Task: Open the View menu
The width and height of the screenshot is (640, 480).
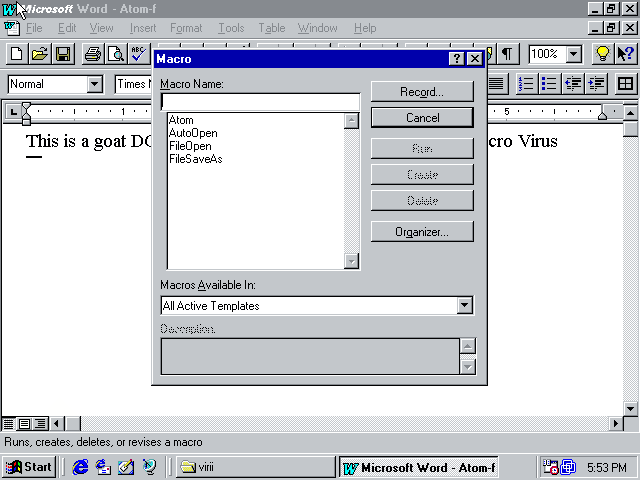Action: pos(101,28)
